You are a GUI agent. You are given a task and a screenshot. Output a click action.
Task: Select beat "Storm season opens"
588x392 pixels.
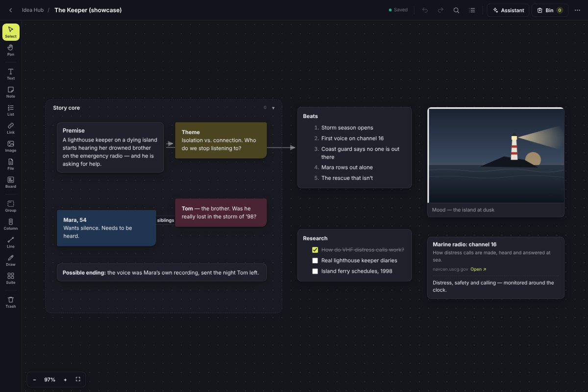(347, 127)
